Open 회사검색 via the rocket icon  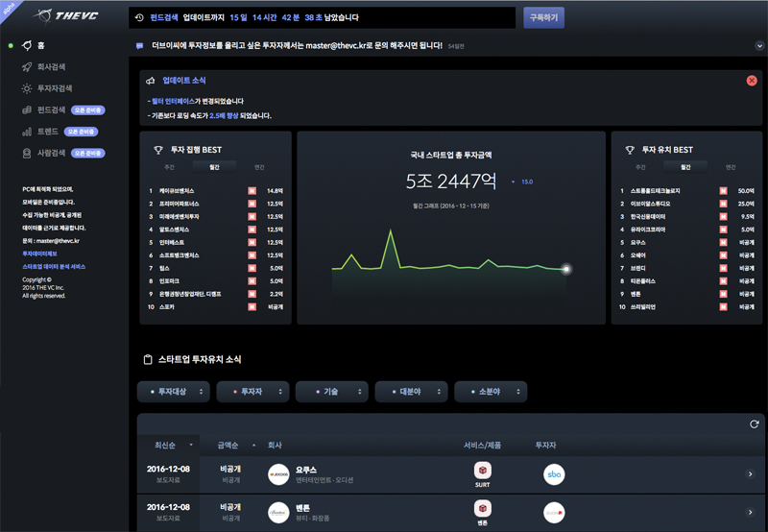click(x=29, y=67)
